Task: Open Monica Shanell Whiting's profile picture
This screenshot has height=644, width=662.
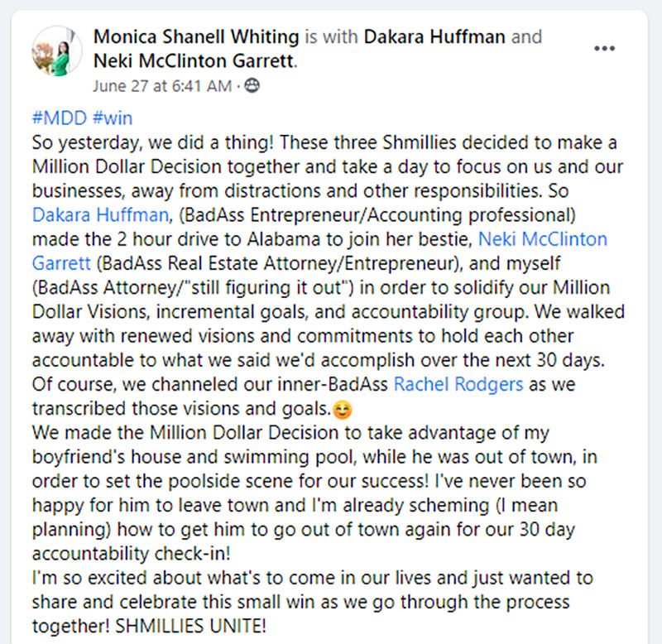Action: coord(57,50)
